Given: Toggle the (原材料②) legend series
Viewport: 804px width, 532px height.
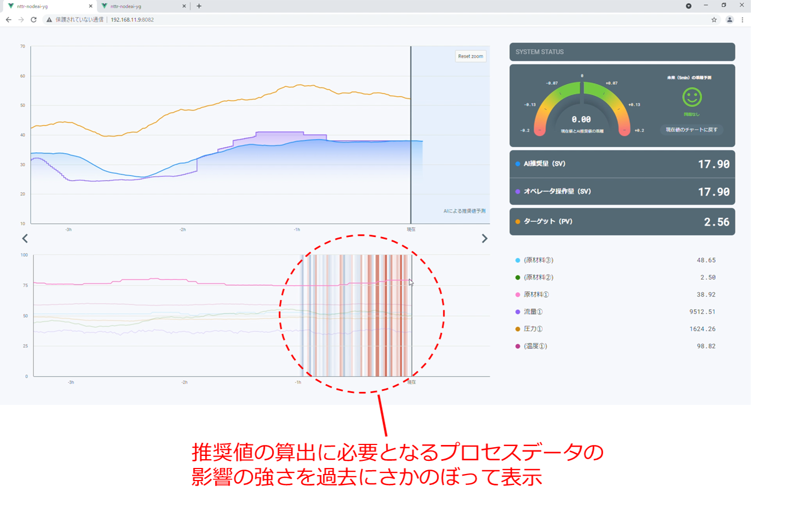Looking at the screenshot, I should 534,277.
